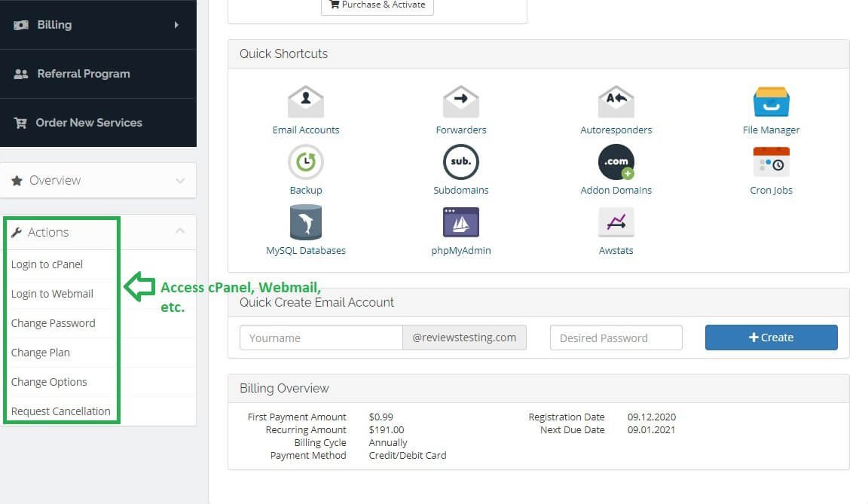Click the $0.99 first payment value
Image resolution: width=868 pixels, height=504 pixels.
click(381, 417)
